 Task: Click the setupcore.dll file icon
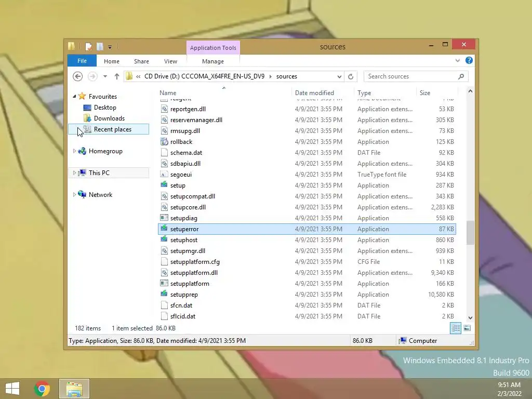[x=164, y=207]
